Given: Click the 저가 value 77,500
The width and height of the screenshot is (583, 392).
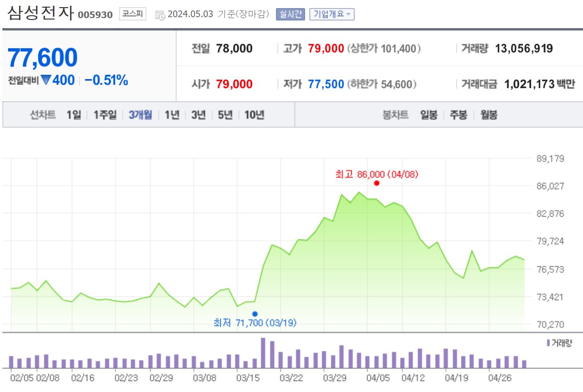Looking at the screenshot, I should pos(326,84).
